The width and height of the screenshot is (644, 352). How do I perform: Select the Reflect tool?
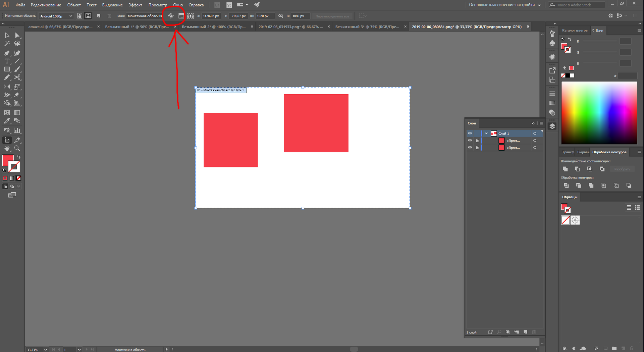tap(7, 87)
